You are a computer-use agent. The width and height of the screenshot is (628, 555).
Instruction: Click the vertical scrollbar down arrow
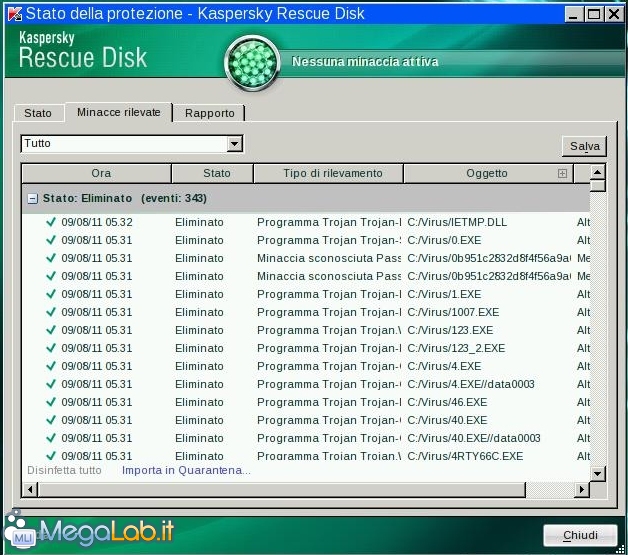pyautogui.click(x=598, y=474)
